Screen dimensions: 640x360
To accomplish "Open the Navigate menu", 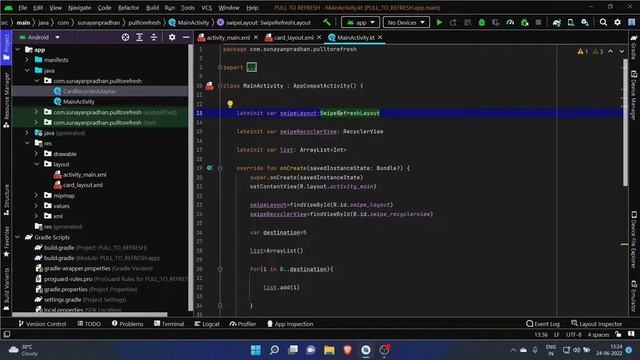I will click(x=80, y=8).
